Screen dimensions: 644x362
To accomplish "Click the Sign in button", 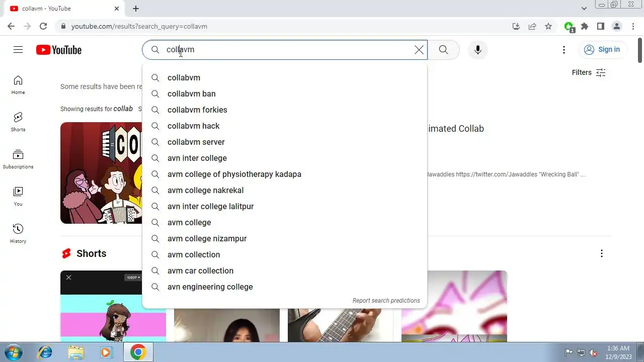I will coord(602,49).
